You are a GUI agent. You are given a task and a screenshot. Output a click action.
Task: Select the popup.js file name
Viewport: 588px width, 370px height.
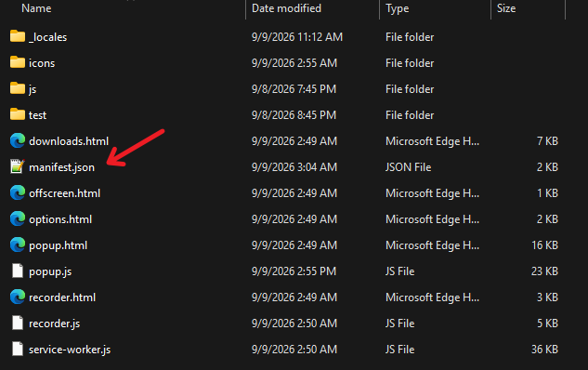[x=50, y=271]
